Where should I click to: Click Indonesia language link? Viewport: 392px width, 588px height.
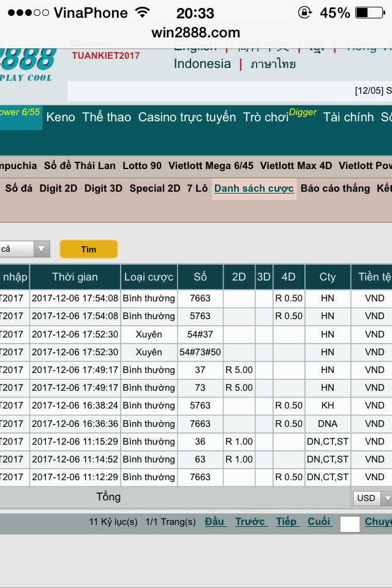[x=202, y=64]
